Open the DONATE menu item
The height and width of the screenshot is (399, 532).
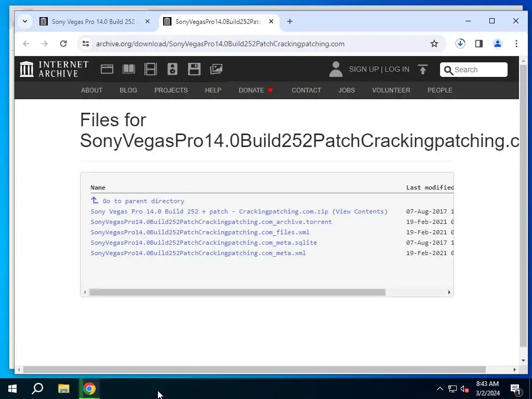pyautogui.click(x=256, y=90)
